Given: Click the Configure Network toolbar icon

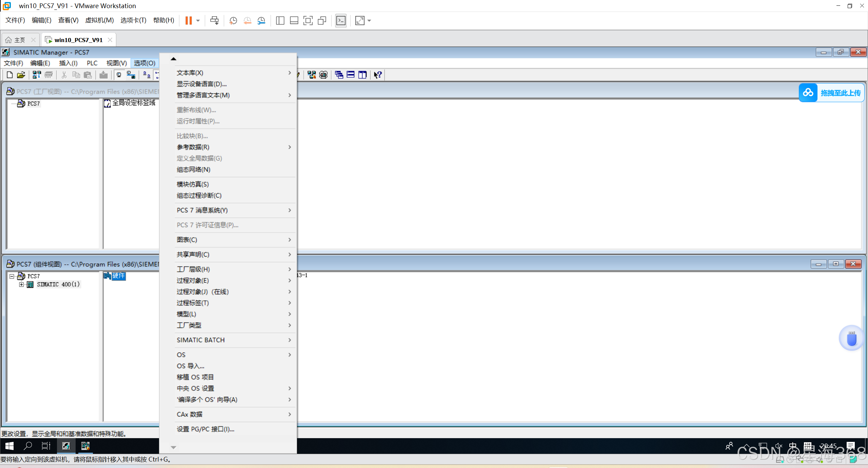Looking at the screenshot, I should point(312,75).
